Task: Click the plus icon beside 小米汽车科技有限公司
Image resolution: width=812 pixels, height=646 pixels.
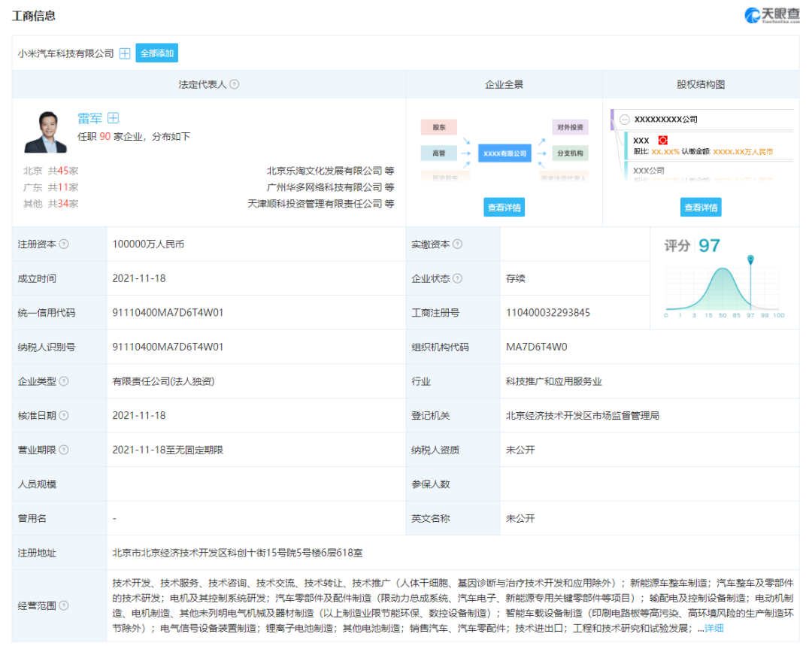Action: (x=125, y=53)
